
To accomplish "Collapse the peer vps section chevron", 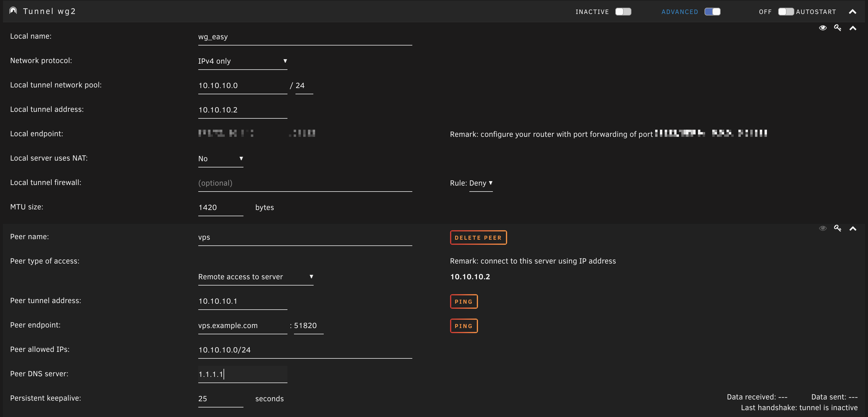I will pos(853,229).
